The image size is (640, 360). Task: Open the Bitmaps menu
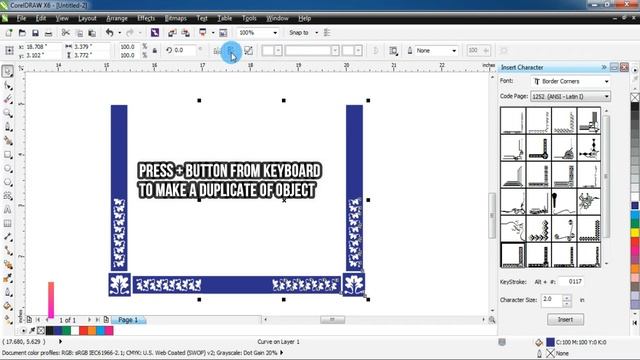click(x=176, y=18)
